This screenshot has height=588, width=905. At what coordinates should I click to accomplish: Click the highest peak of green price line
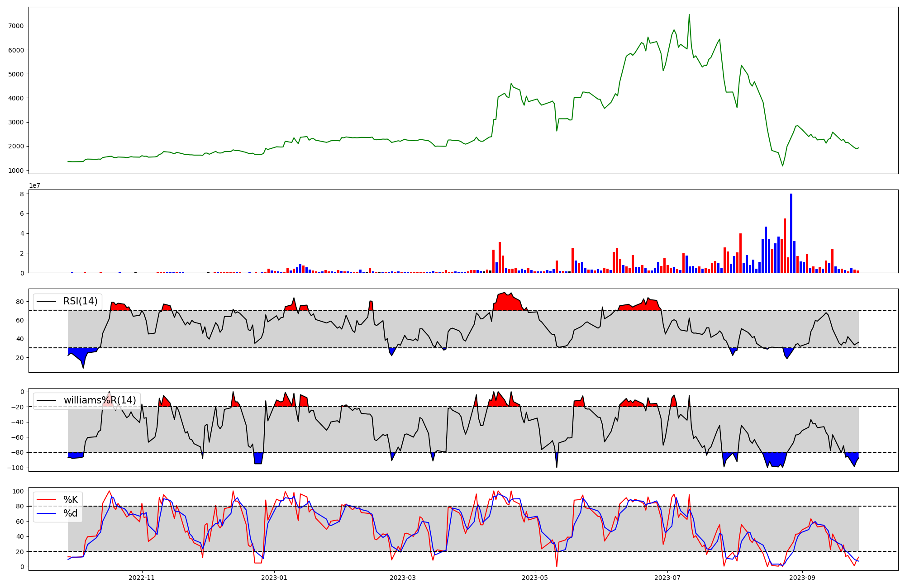pyautogui.click(x=689, y=15)
